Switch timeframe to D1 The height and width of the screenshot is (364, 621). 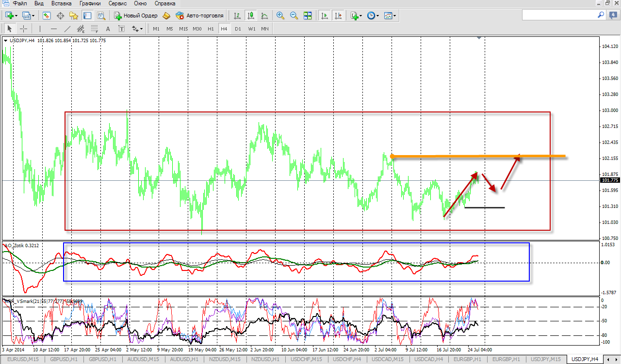click(238, 29)
